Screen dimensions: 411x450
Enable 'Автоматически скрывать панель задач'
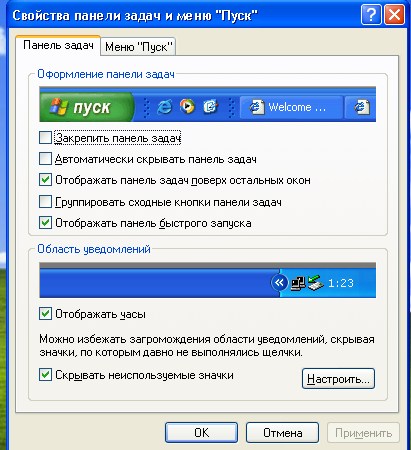point(45,159)
